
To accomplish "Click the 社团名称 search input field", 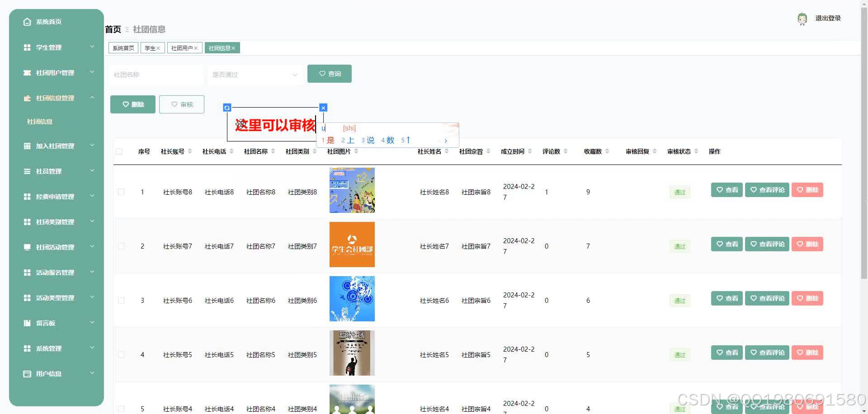I will pyautogui.click(x=155, y=74).
